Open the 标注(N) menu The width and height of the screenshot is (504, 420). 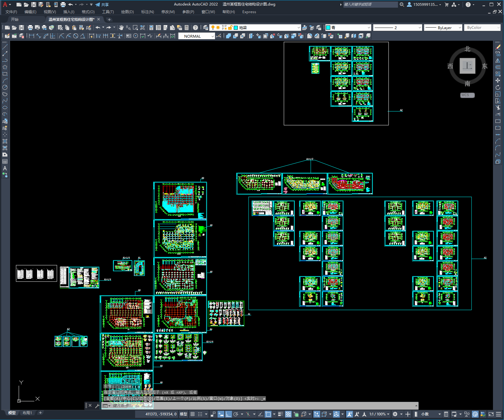pyautogui.click(x=147, y=12)
